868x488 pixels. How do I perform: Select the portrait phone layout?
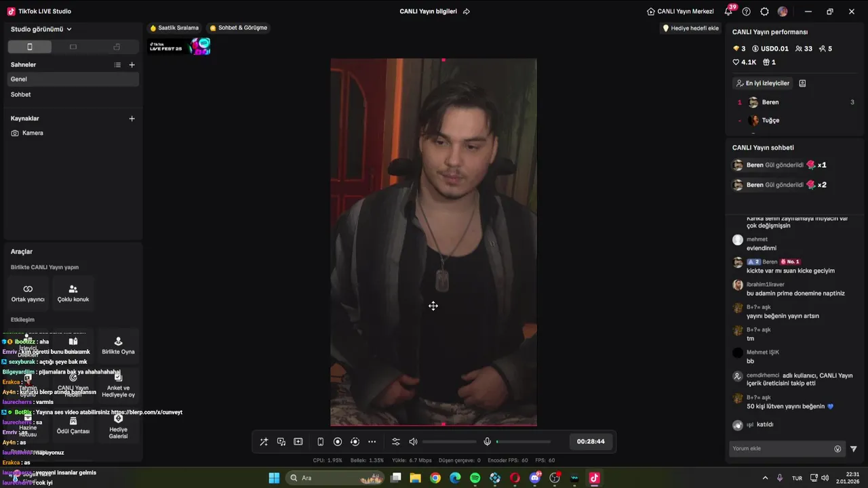point(29,47)
